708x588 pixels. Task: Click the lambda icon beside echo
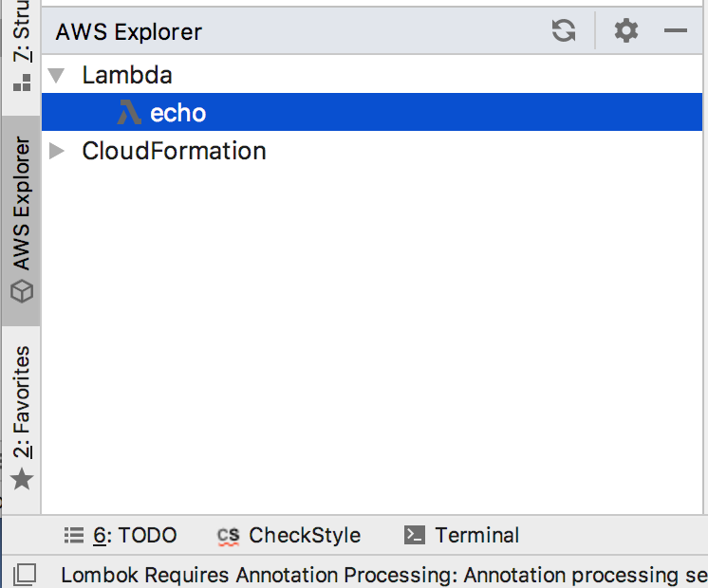pos(129,112)
